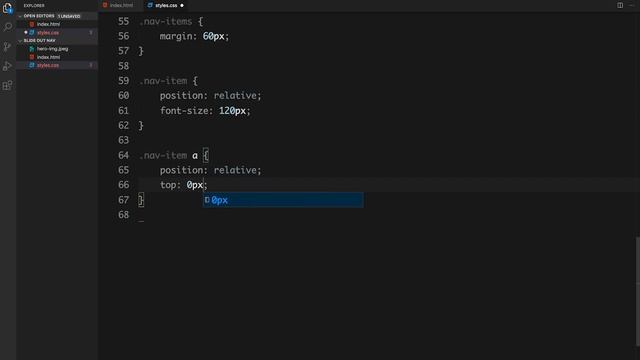Open the Source Control view
The width and height of the screenshot is (640, 360).
click(x=7, y=47)
